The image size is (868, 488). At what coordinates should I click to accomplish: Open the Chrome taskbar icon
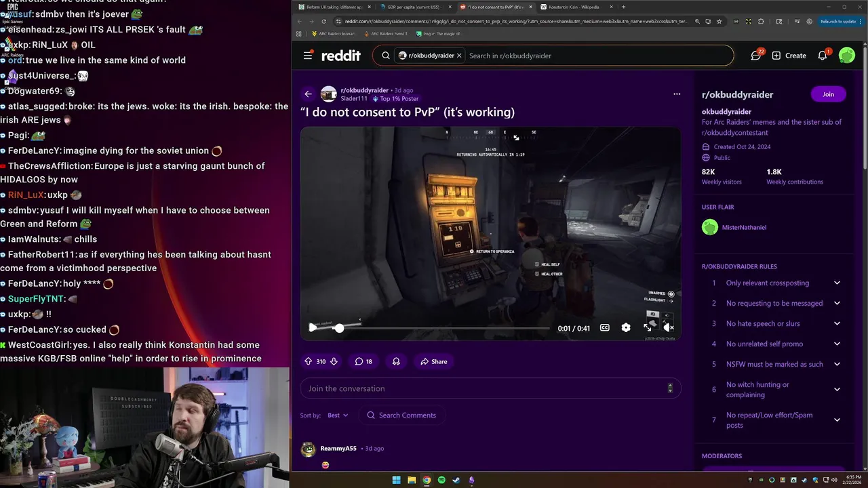pos(427,480)
